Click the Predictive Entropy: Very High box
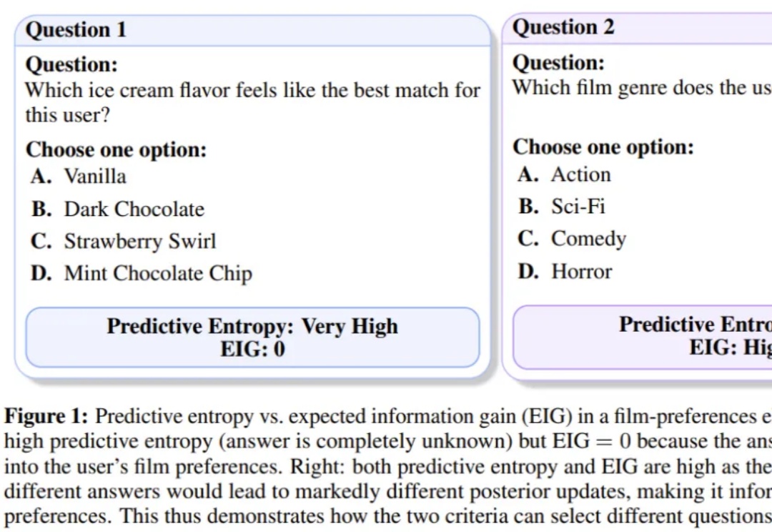 tap(252, 338)
